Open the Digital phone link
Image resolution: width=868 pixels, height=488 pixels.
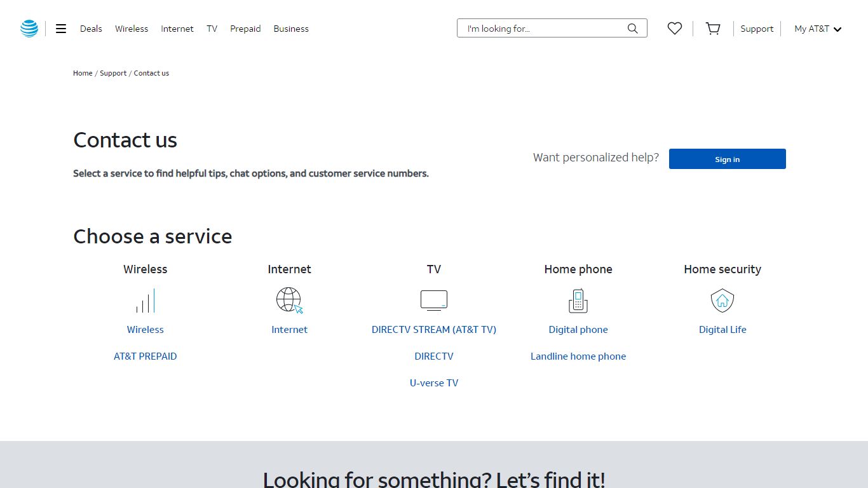pyautogui.click(x=578, y=330)
